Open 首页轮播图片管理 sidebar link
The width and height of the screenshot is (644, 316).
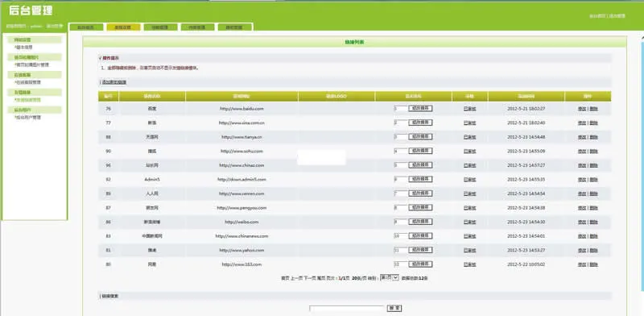(32, 64)
